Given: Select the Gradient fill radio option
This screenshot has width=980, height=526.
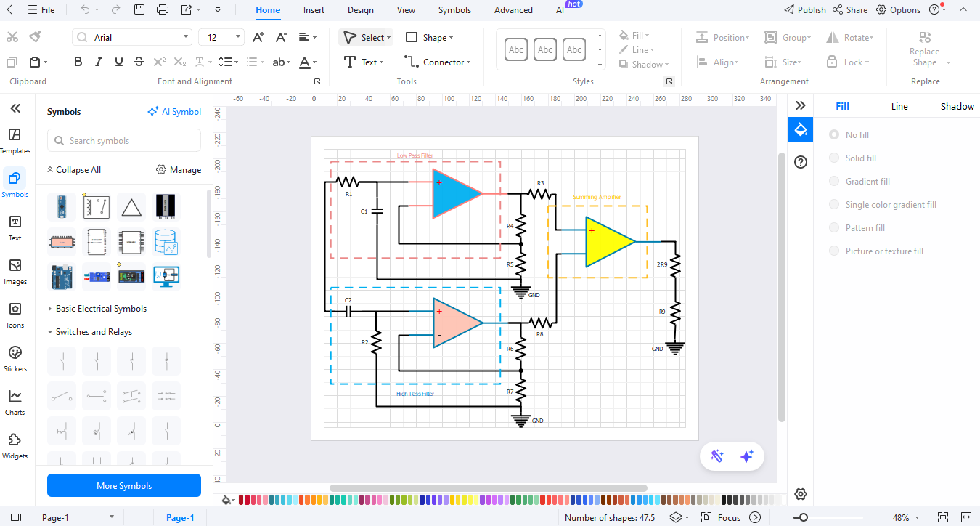Looking at the screenshot, I should pyautogui.click(x=833, y=181).
